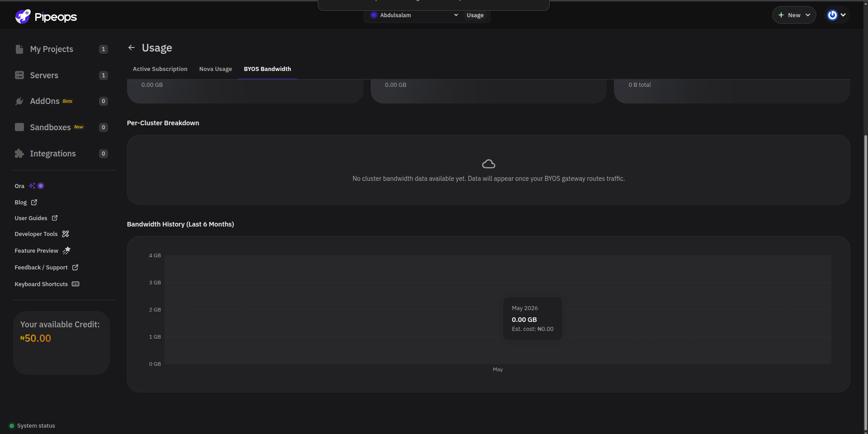
Task: Click the New tag beside Sandboxes
Action: coord(79,127)
